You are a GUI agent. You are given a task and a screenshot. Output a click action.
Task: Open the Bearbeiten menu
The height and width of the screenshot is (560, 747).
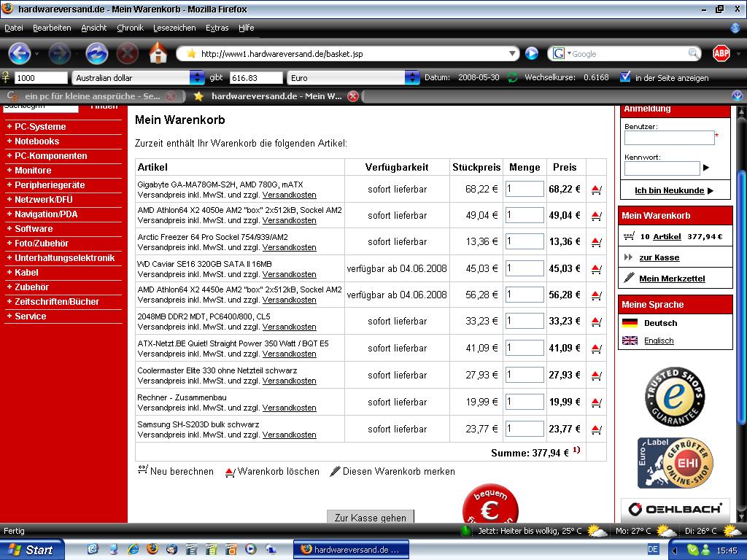[52, 28]
